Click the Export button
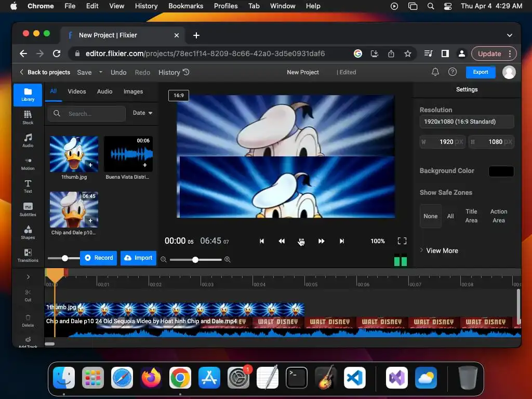532x399 pixels. 481,72
